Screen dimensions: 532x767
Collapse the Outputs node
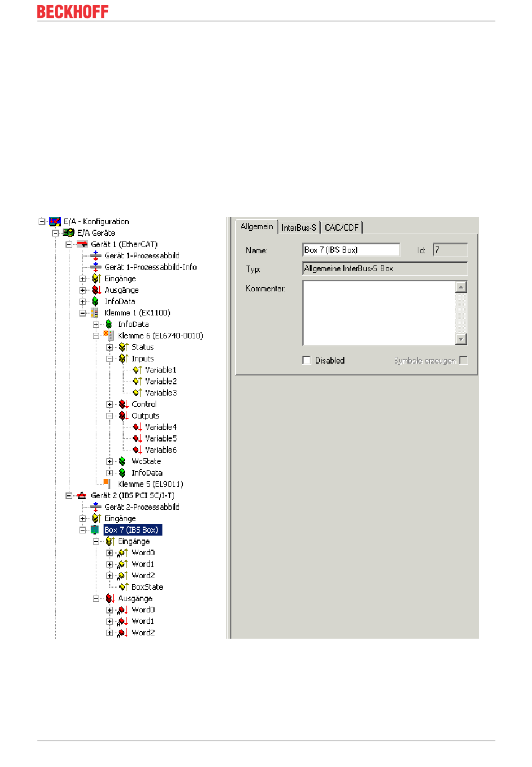[110, 416]
